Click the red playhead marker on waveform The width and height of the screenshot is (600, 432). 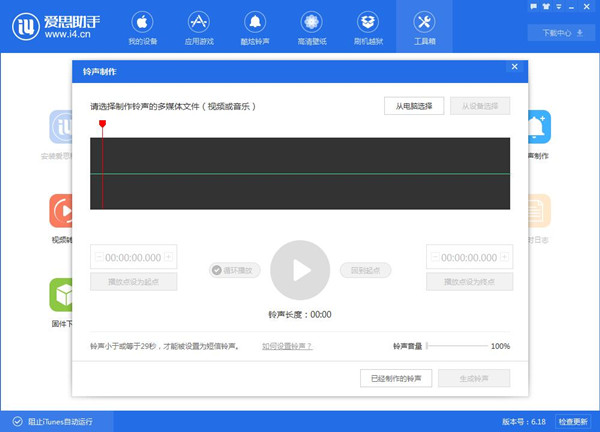click(x=102, y=124)
